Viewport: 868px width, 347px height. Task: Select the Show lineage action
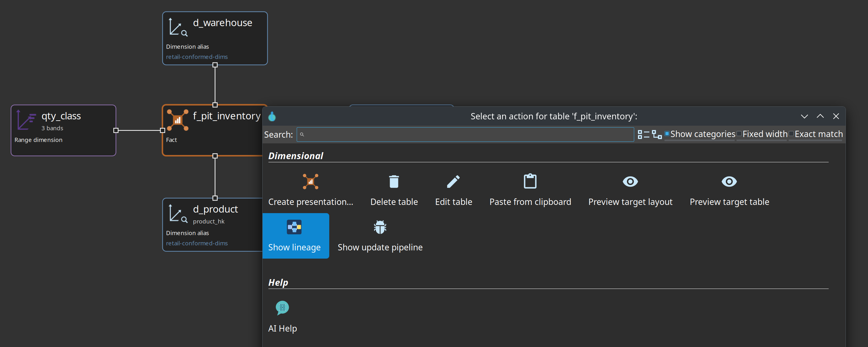tap(295, 236)
